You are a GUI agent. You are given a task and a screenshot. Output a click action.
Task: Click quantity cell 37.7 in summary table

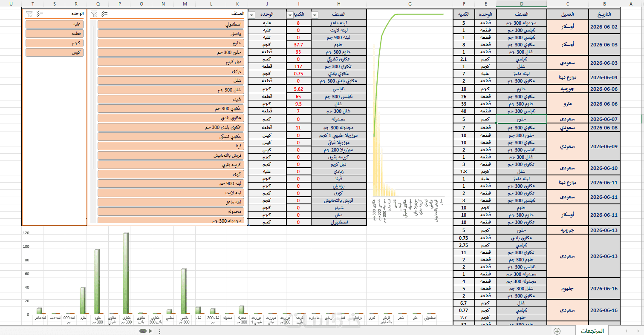[x=298, y=45]
